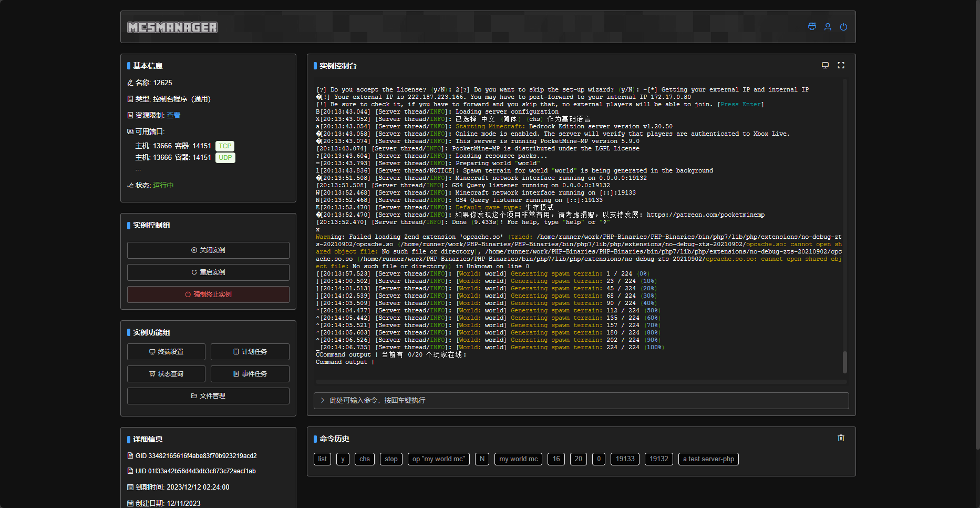Select history command 'y'
The image size is (980, 508).
pos(343,459)
